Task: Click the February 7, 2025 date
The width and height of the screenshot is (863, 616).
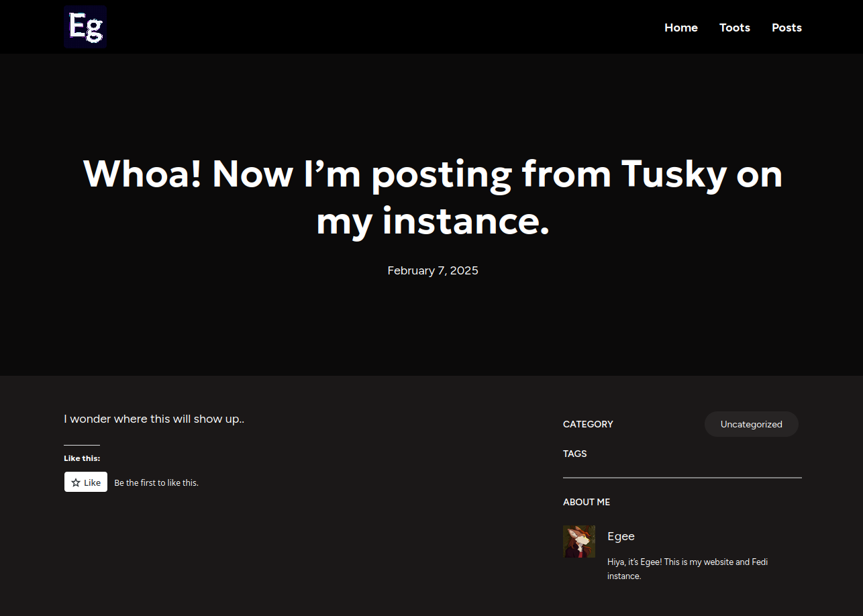Action: (433, 270)
